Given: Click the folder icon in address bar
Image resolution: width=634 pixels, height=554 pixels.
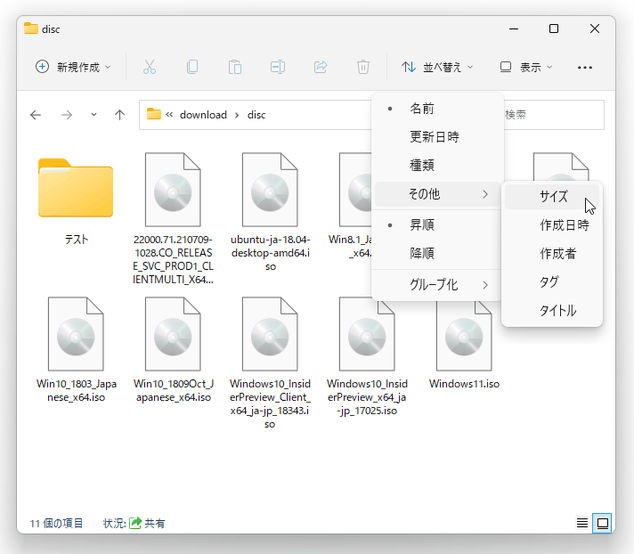Looking at the screenshot, I should click(154, 114).
